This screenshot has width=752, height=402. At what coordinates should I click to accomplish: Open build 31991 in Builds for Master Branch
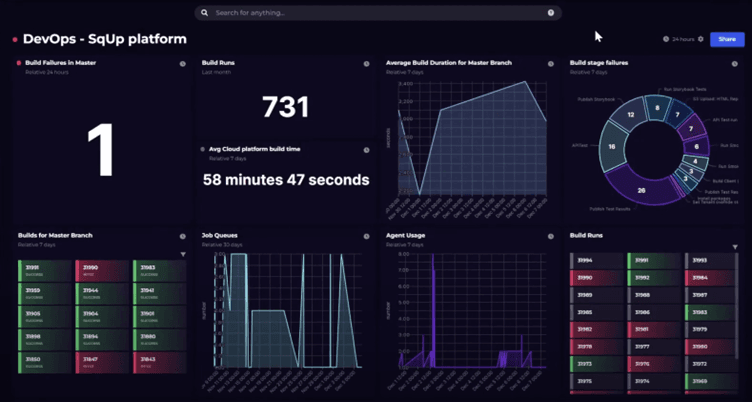point(45,271)
